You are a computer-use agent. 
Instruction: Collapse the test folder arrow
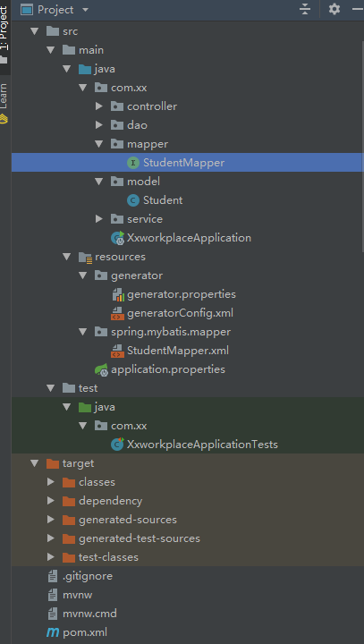pos(51,388)
